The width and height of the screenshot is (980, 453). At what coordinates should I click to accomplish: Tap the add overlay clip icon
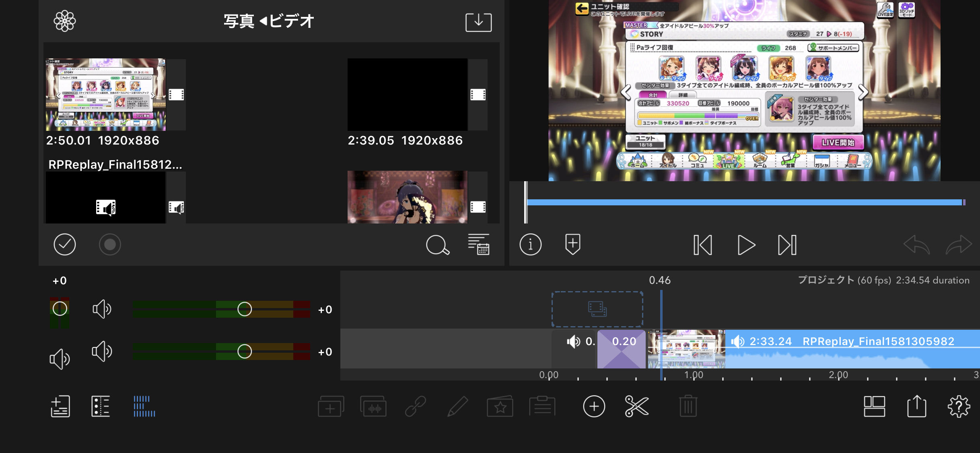pos(331,406)
